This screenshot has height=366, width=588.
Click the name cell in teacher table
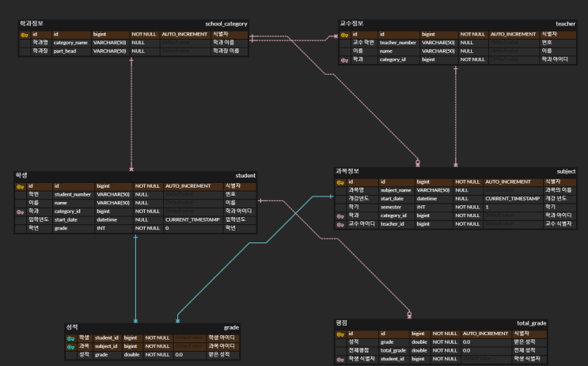click(x=398, y=51)
